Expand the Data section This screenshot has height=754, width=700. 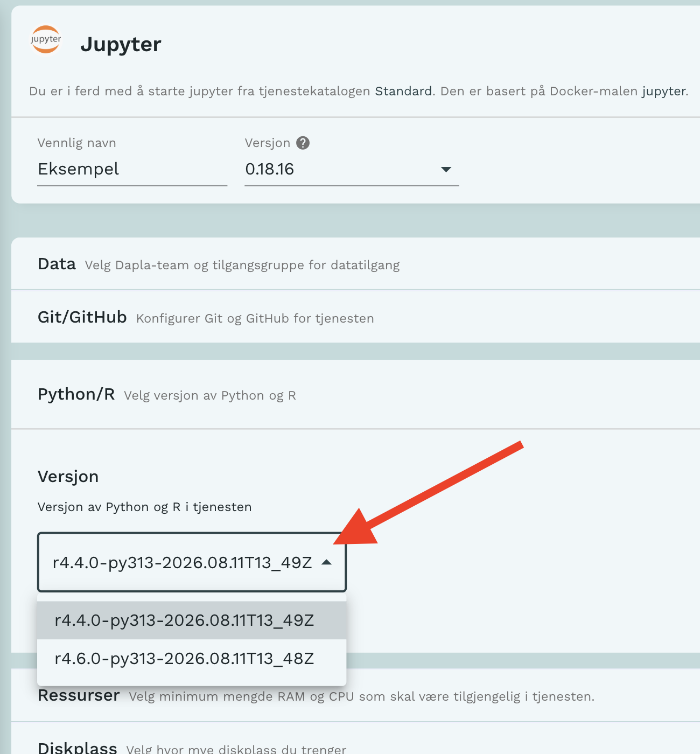click(355, 264)
